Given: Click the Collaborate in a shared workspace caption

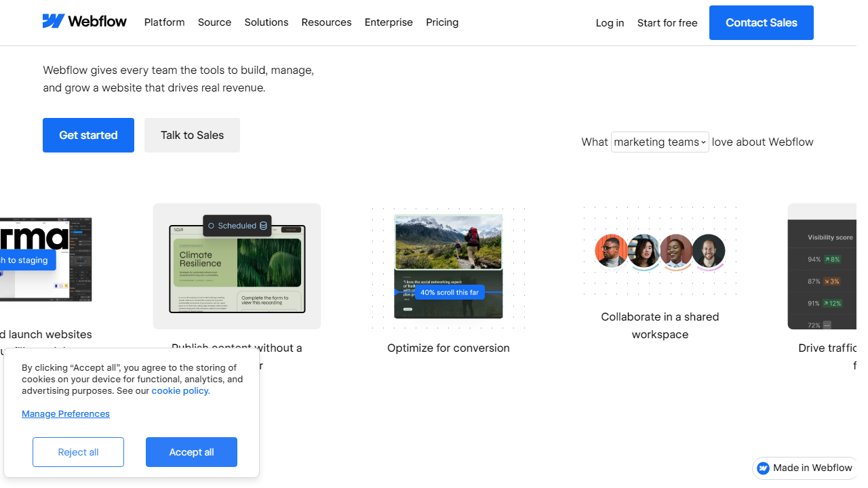Looking at the screenshot, I should [660, 325].
